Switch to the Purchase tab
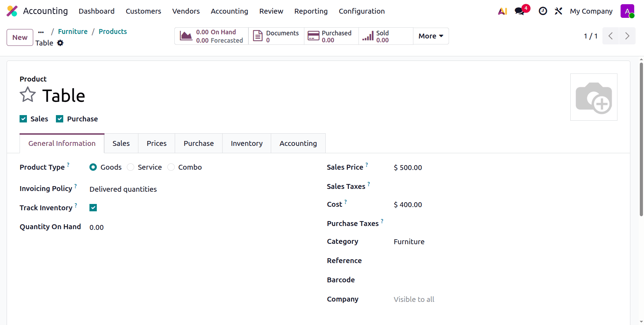The image size is (644, 325). (199, 143)
